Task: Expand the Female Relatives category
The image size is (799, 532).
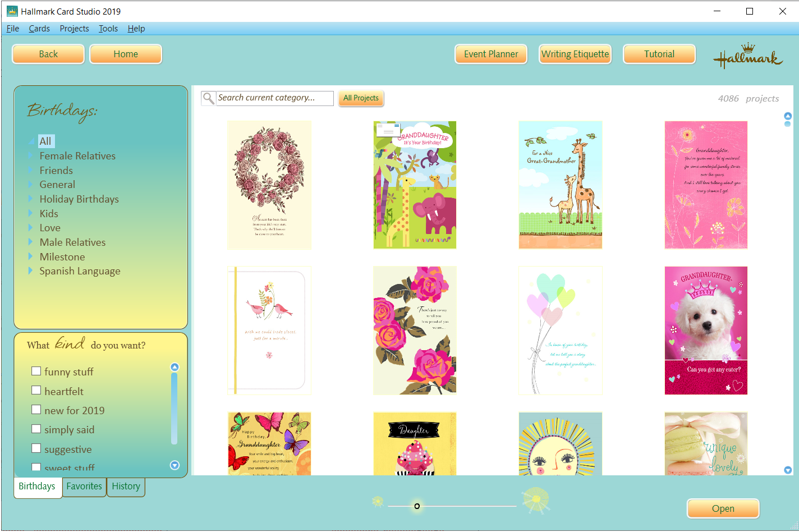Action: (x=31, y=156)
